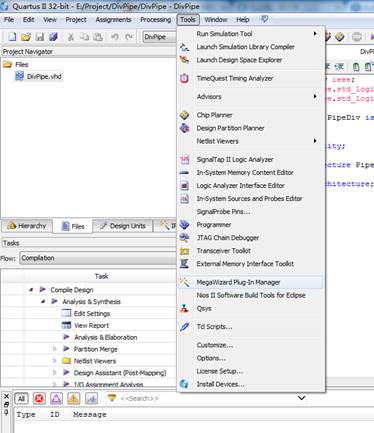Click the MegaWizard wand icon
The width and height of the screenshot is (374, 433).
point(184,282)
